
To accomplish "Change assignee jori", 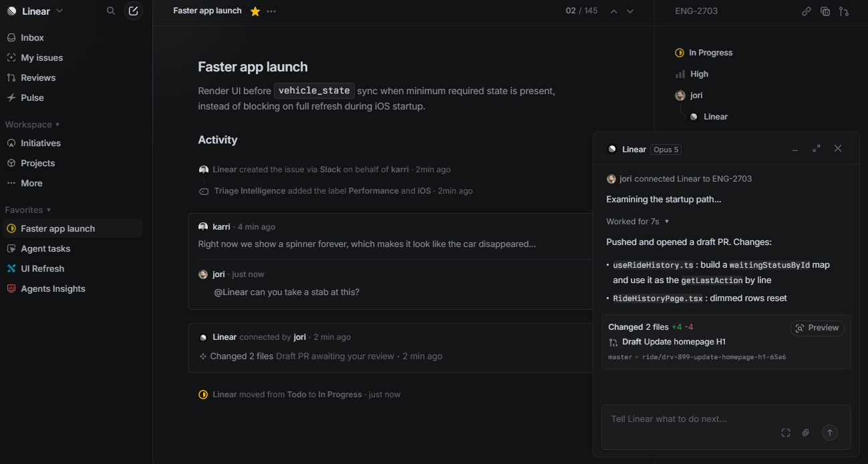I will pyautogui.click(x=690, y=95).
